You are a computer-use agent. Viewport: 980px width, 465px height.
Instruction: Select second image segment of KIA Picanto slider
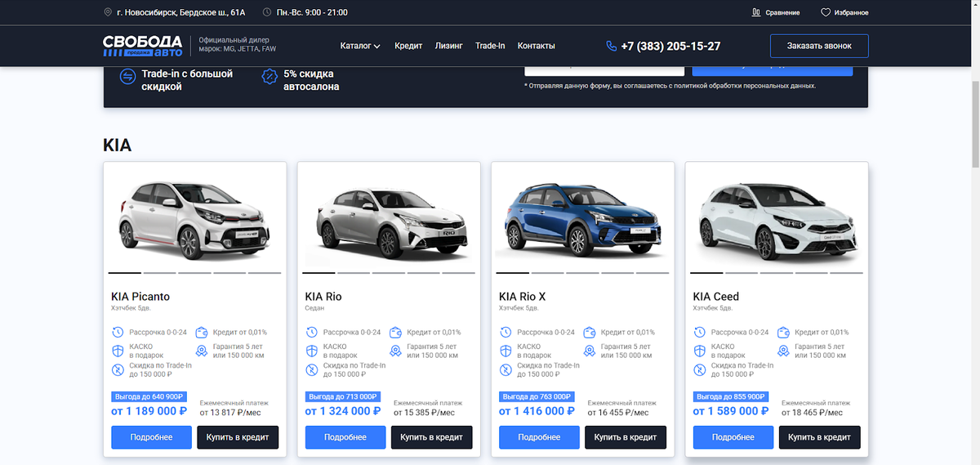[159, 273]
